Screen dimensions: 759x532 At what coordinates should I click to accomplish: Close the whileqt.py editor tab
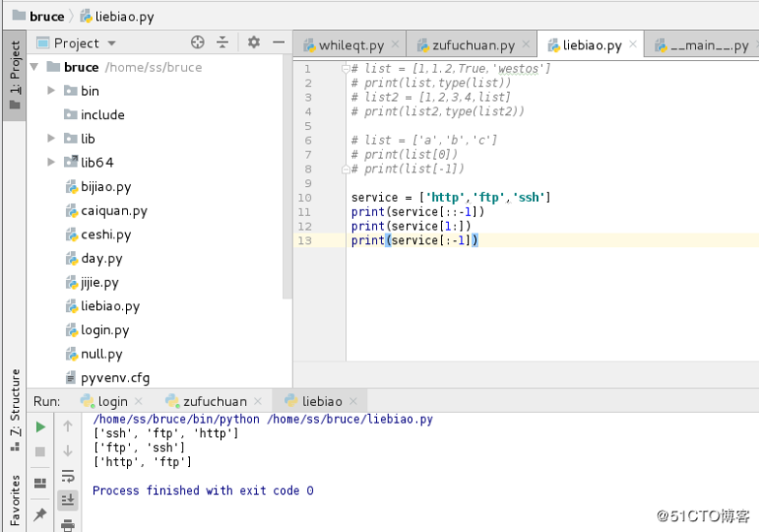point(395,44)
